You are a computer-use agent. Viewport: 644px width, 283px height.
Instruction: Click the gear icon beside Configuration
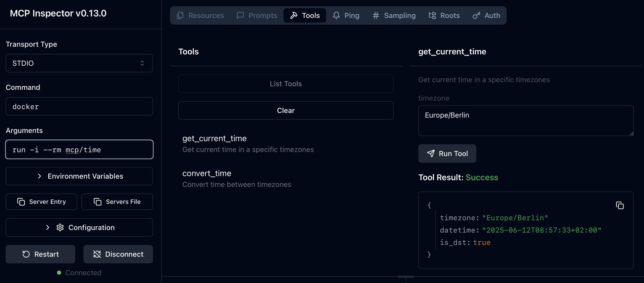click(60, 228)
